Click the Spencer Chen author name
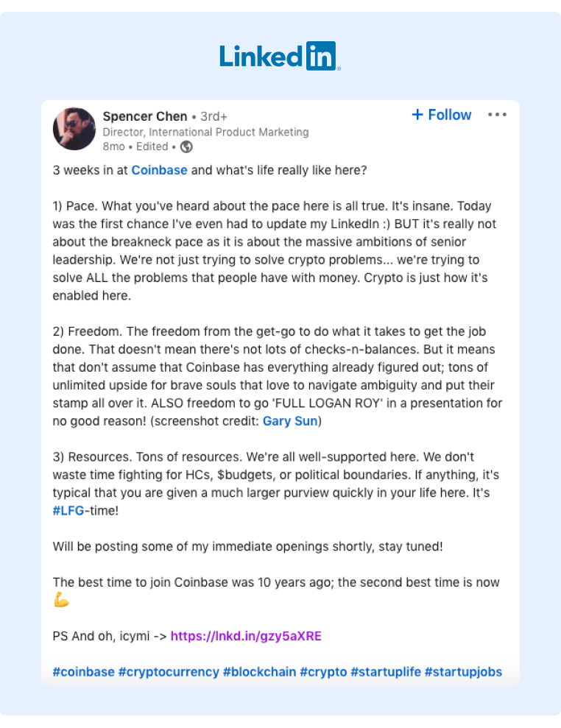561x728 pixels. tap(145, 116)
